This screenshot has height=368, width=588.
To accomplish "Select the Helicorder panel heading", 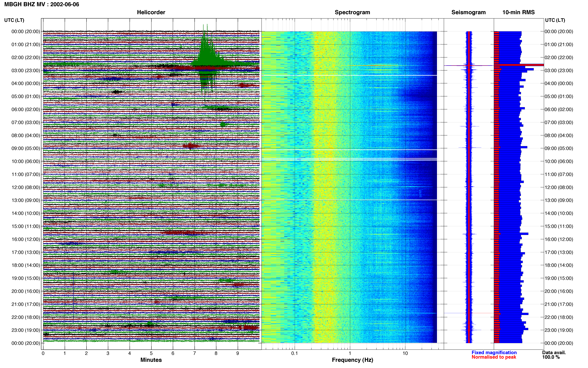I will (151, 12).
